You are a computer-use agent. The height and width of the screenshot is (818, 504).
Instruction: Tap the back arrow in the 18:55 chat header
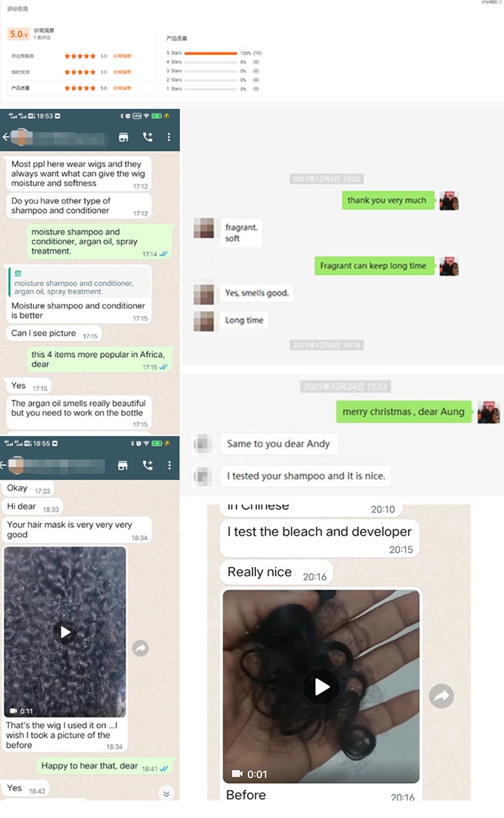pyautogui.click(x=5, y=465)
